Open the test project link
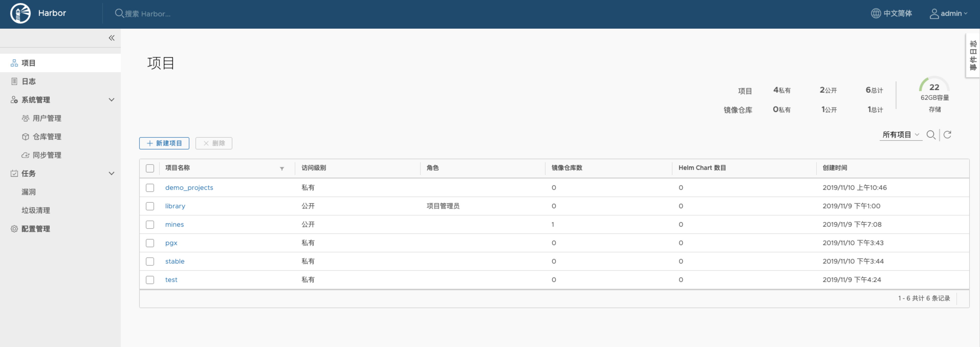The image size is (980, 347). coord(171,280)
